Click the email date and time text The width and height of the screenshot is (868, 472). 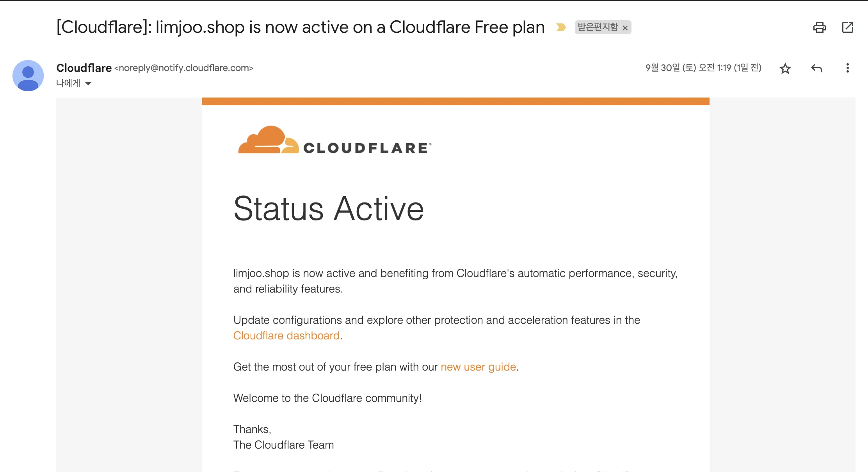click(x=703, y=68)
